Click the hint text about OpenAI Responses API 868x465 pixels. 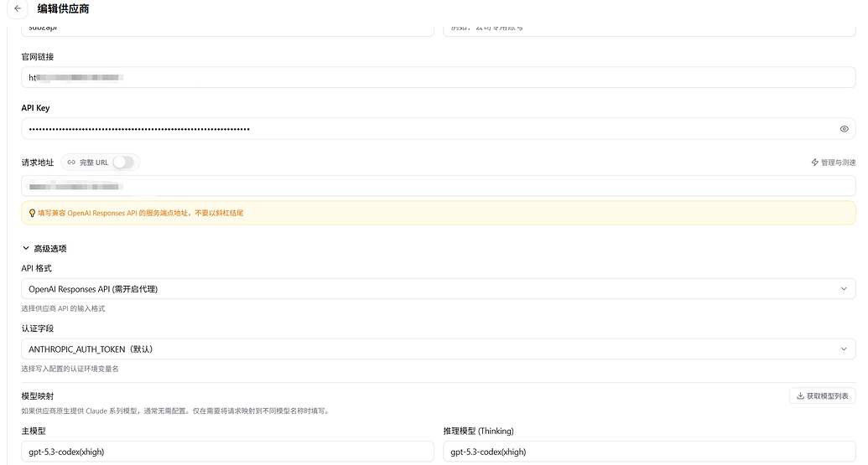141,214
